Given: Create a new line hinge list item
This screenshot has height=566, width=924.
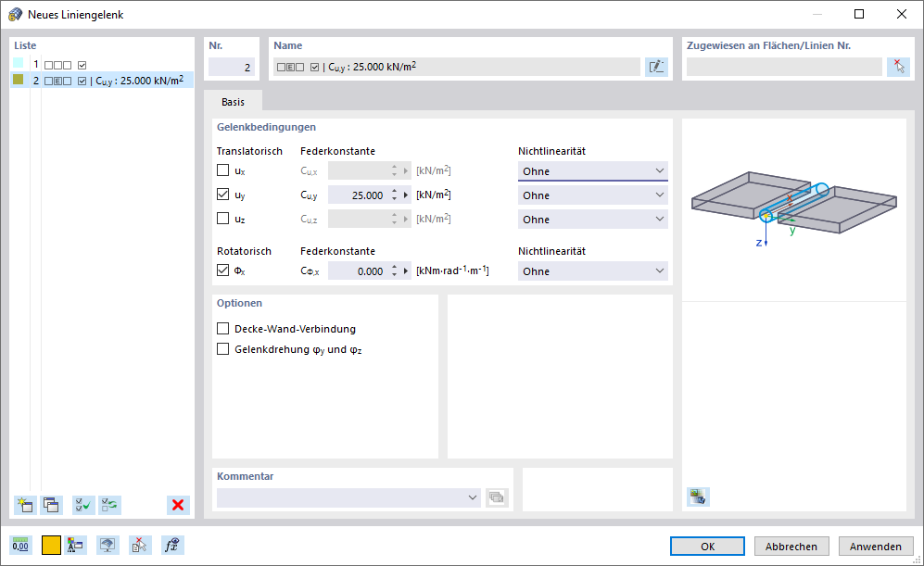Looking at the screenshot, I should point(24,505).
